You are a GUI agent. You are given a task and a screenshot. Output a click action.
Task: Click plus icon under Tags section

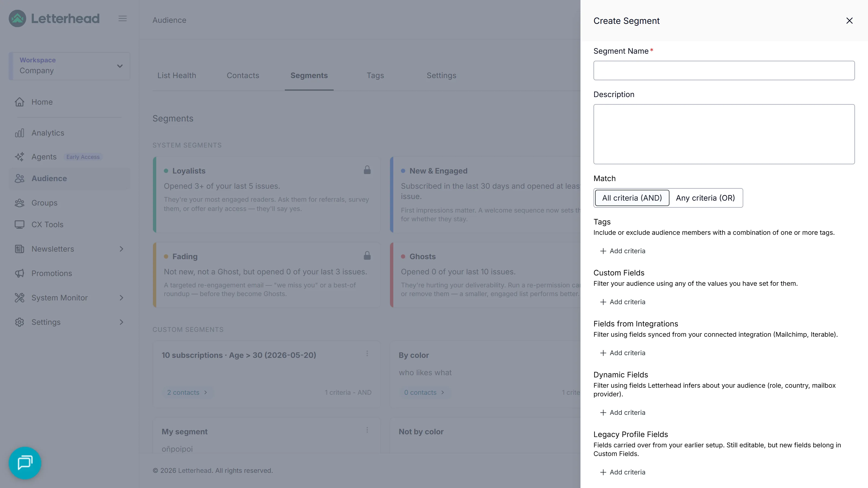pos(603,251)
